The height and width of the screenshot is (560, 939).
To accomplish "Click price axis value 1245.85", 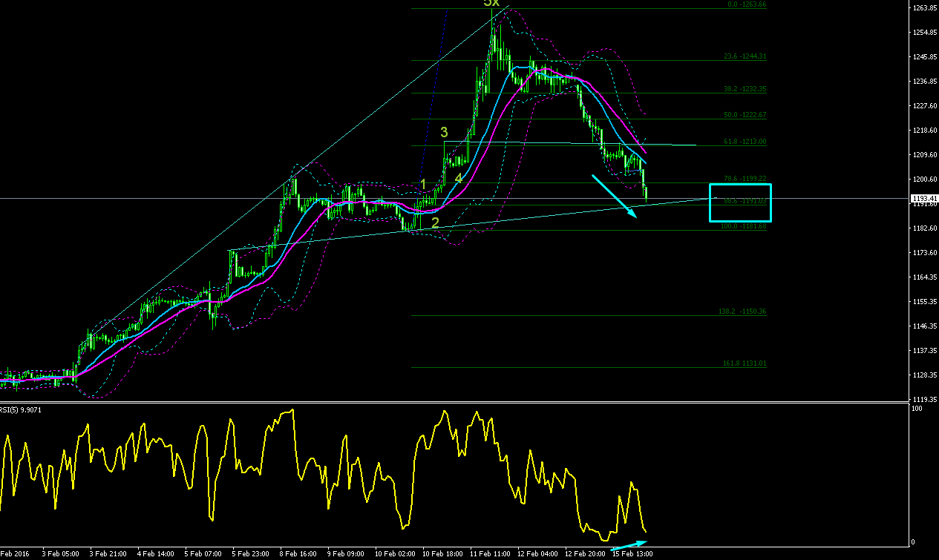I will coord(924,57).
